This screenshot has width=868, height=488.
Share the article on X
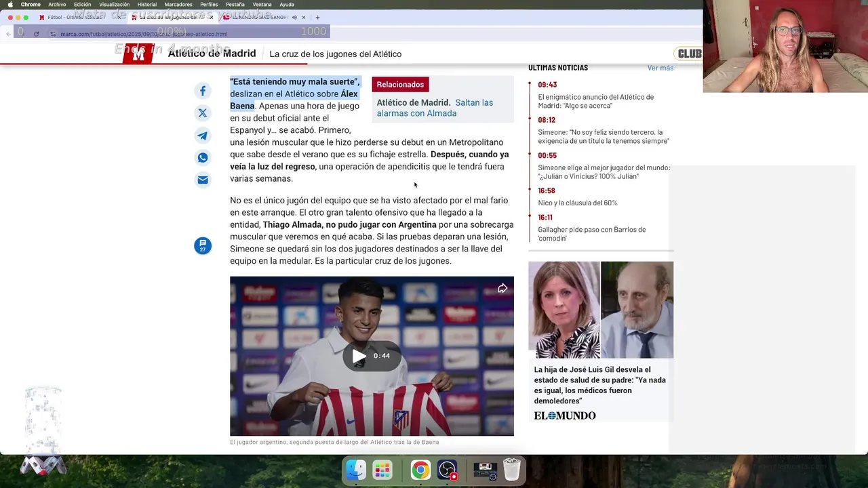(203, 113)
